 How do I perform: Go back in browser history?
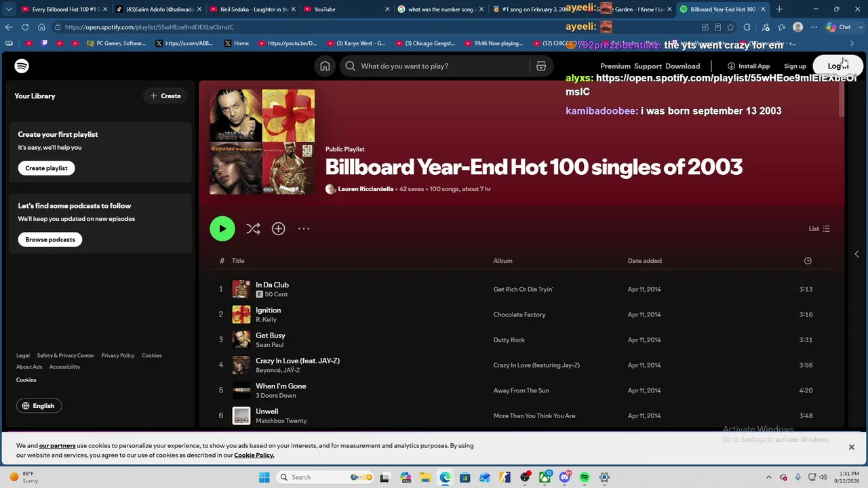9,27
